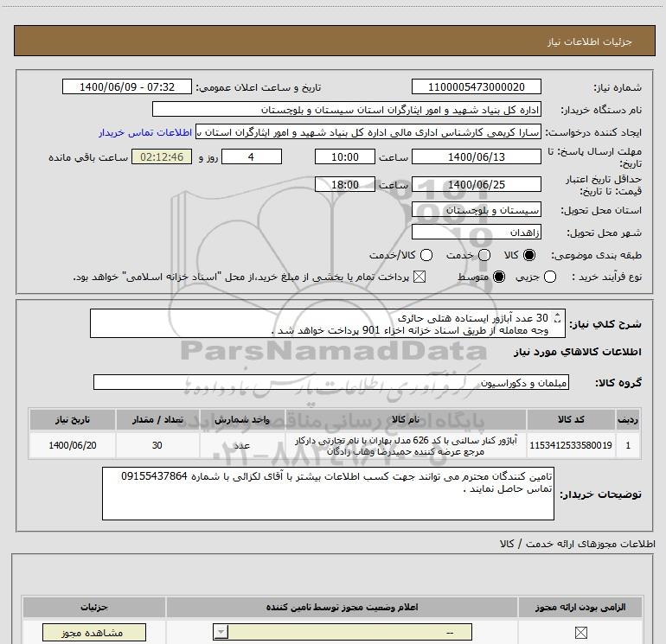
Task: Select the کالا radio button
Action: pos(529,255)
